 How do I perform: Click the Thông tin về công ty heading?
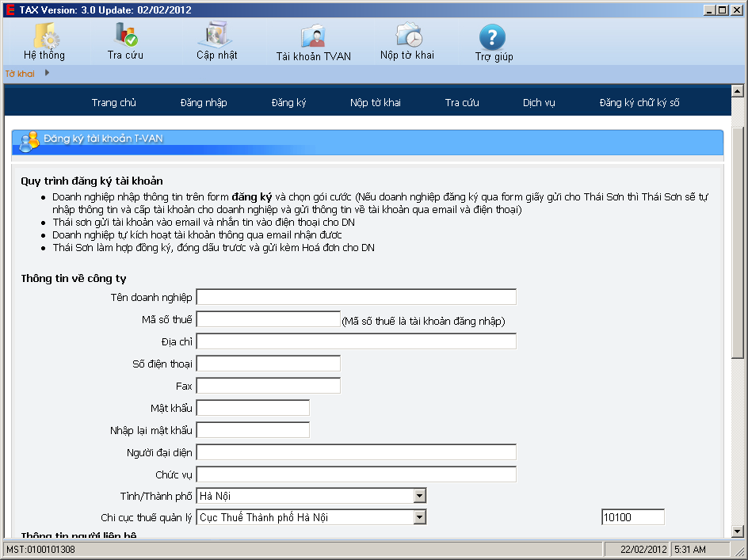74,279
